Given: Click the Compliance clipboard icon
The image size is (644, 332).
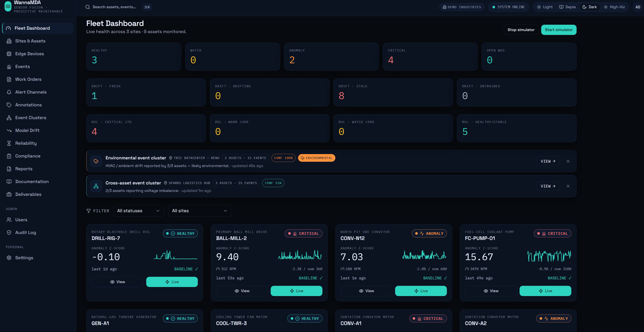Looking at the screenshot, I should [x=9, y=156].
